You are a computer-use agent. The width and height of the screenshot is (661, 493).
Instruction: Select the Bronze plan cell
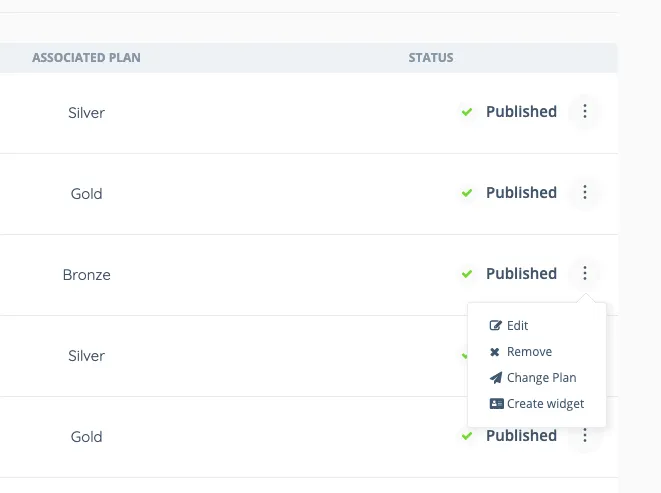pos(86,275)
